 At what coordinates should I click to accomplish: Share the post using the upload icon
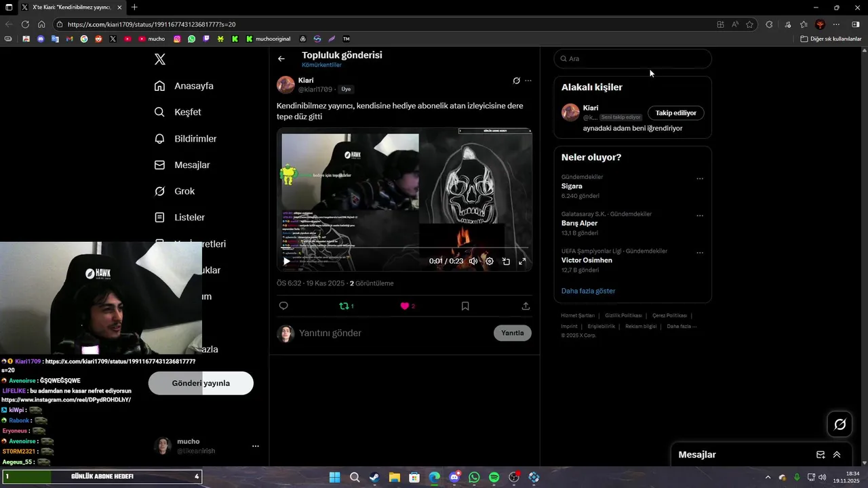pos(526,306)
